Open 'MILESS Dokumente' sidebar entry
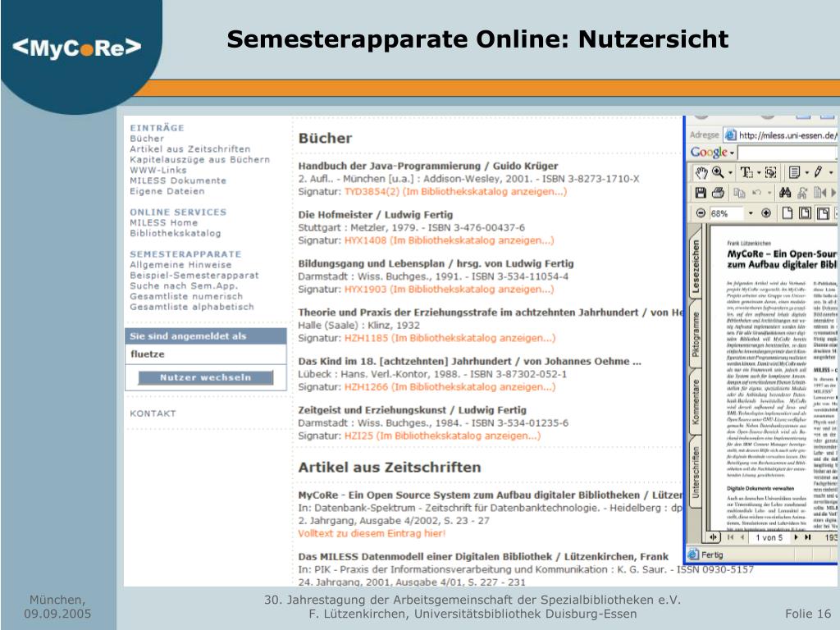The height and width of the screenshot is (630, 840). [x=178, y=180]
